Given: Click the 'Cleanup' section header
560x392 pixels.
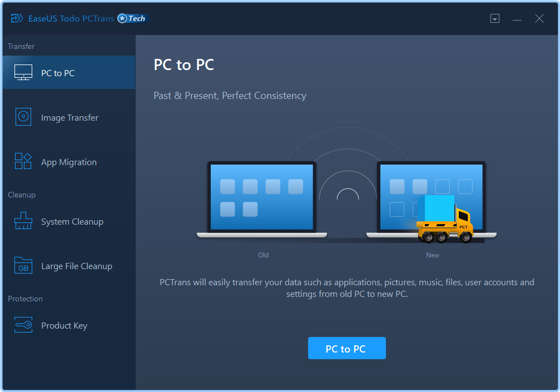Looking at the screenshot, I should [x=22, y=195].
